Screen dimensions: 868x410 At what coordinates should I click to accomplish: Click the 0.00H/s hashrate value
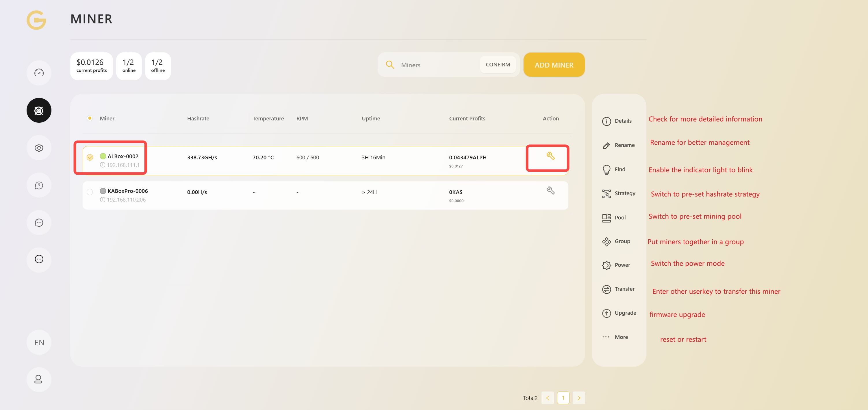click(x=197, y=192)
